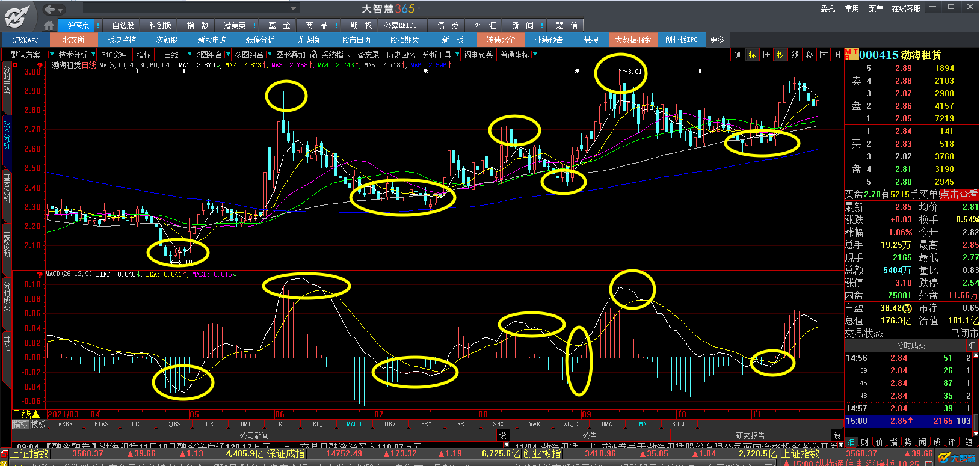The width and height of the screenshot is (980, 466).
Task: Click the circled 3 icon next to 市盈
Action: tap(907, 308)
